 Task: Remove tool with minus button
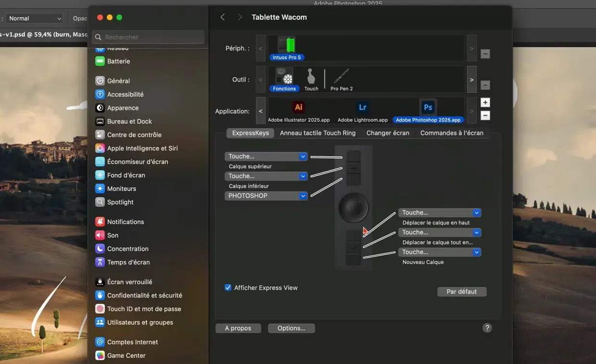point(485,85)
